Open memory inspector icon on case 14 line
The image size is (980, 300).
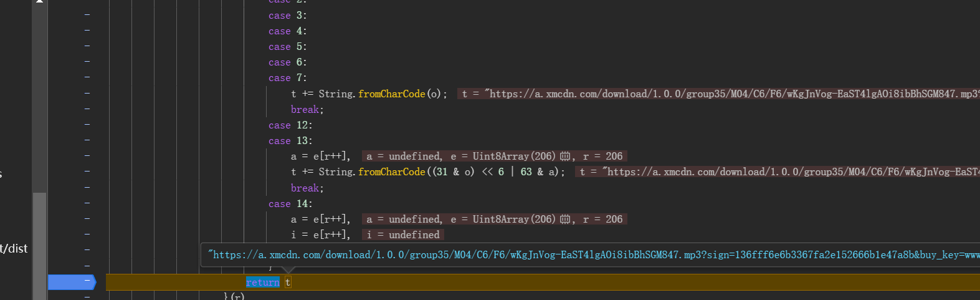coord(565,220)
